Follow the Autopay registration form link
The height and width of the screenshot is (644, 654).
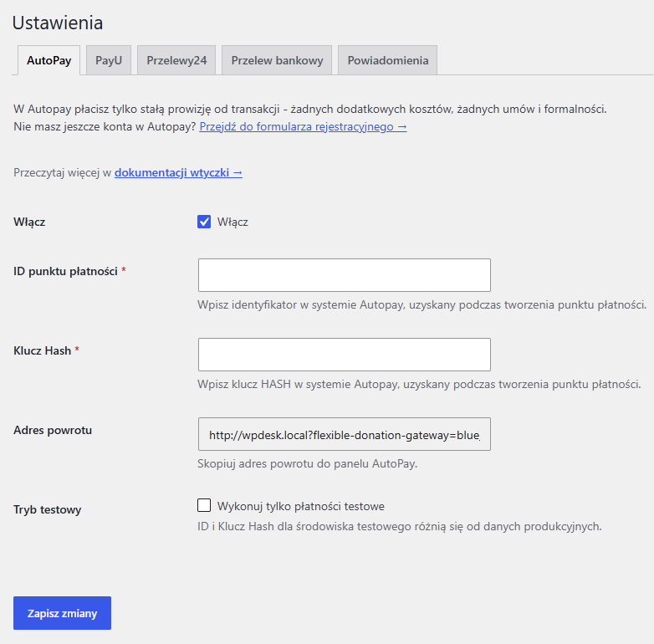coord(303,126)
